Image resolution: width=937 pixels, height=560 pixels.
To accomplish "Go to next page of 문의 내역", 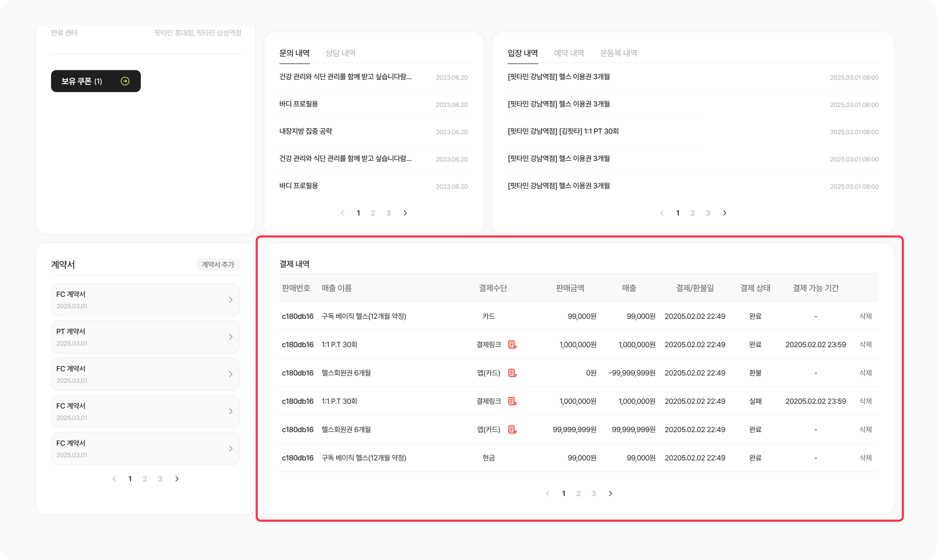I will (x=405, y=213).
